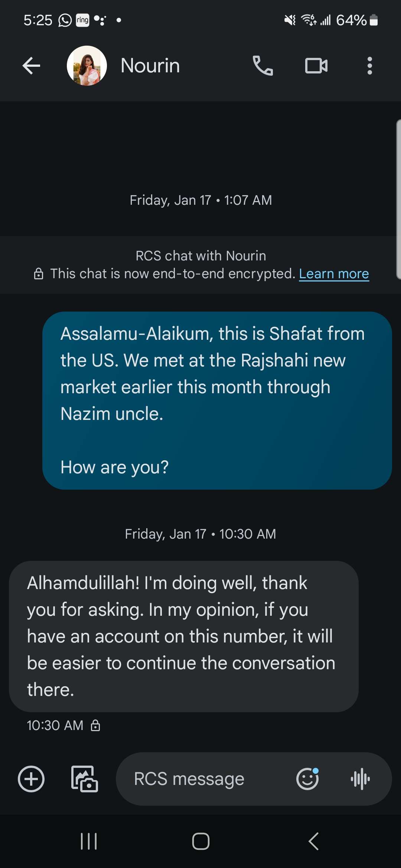Start a voice call with Nourin

263,66
